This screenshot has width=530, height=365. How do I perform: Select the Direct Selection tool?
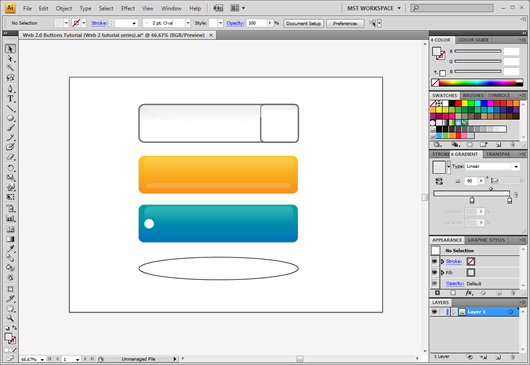click(x=10, y=59)
